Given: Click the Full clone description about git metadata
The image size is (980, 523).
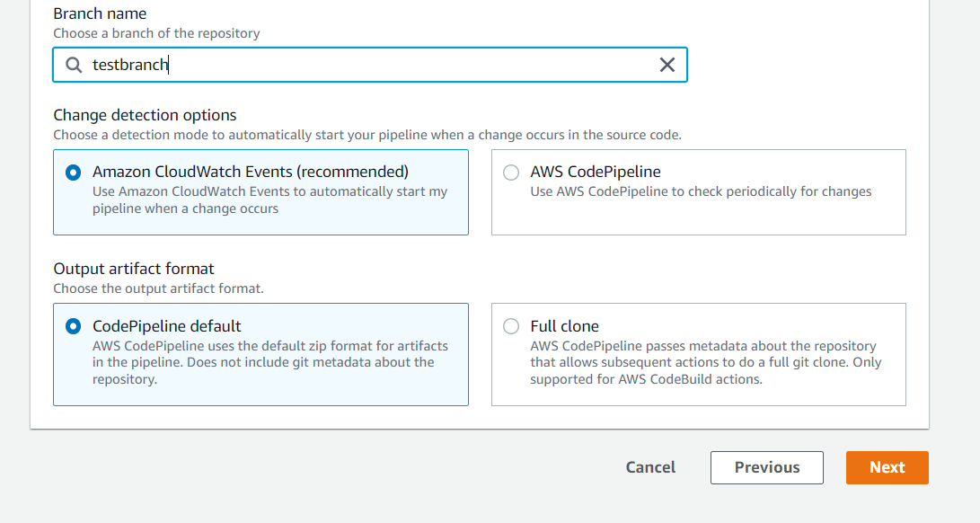Looking at the screenshot, I should (706, 362).
